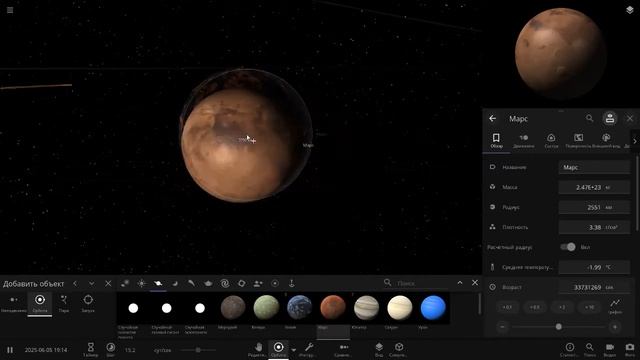
Task: Click the ×0.5 multiplier button
Action: pyautogui.click(x=535, y=307)
